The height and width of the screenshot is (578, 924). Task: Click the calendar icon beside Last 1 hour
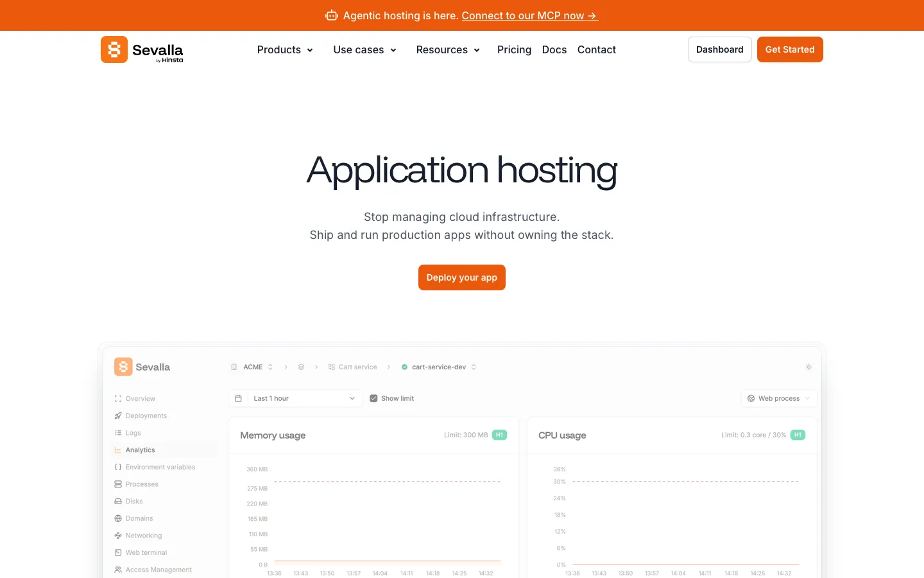pos(238,398)
